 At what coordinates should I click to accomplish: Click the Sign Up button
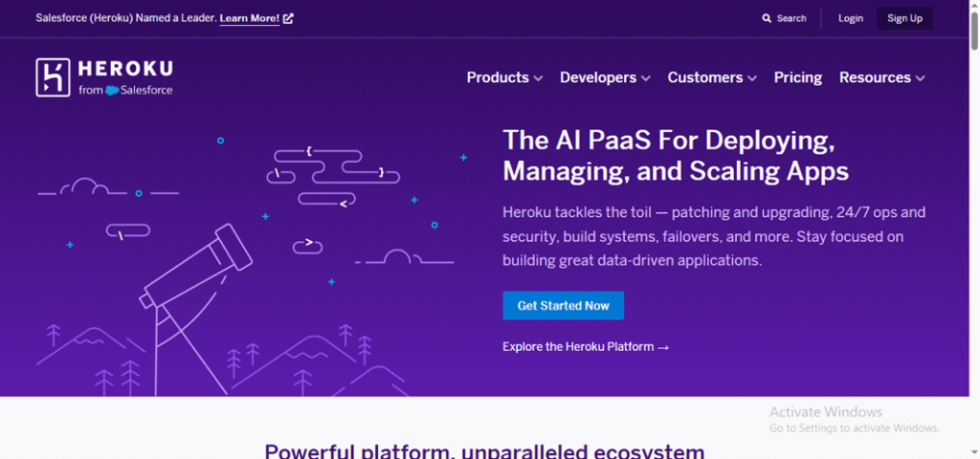coord(904,18)
